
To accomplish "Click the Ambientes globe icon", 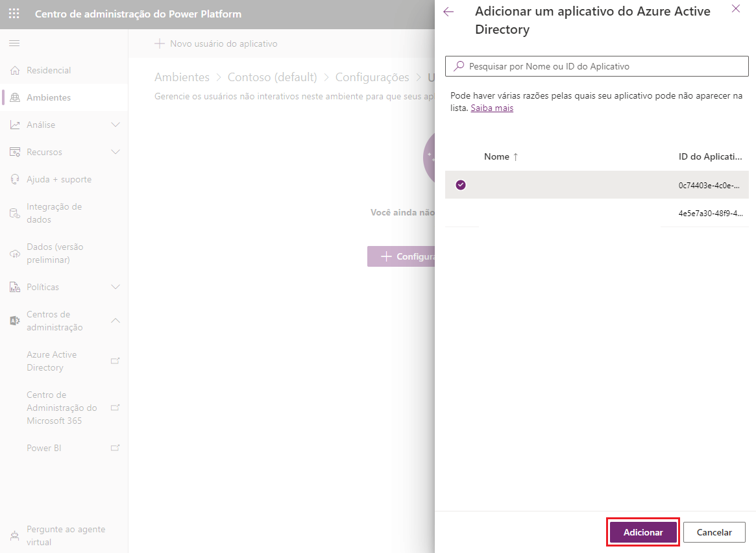I will click(15, 97).
